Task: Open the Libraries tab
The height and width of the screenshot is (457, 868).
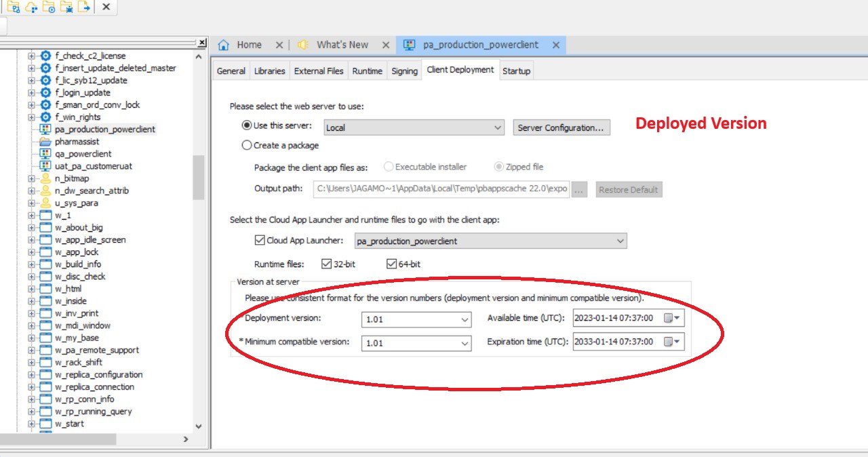Action: tap(269, 71)
